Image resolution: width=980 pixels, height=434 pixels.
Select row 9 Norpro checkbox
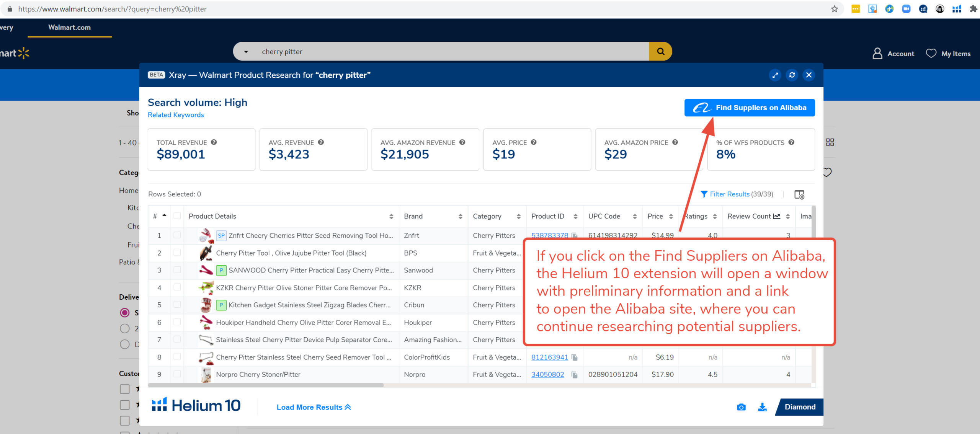177,374
